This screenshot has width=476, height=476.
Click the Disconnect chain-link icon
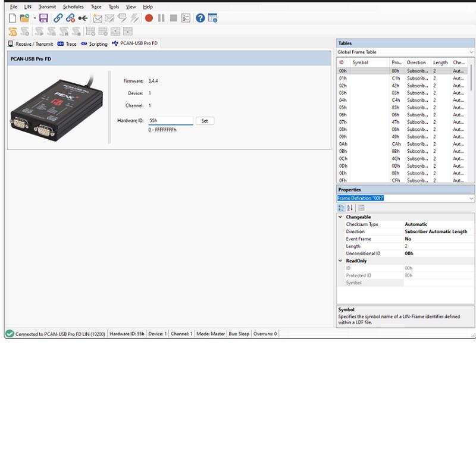[70, 18]
